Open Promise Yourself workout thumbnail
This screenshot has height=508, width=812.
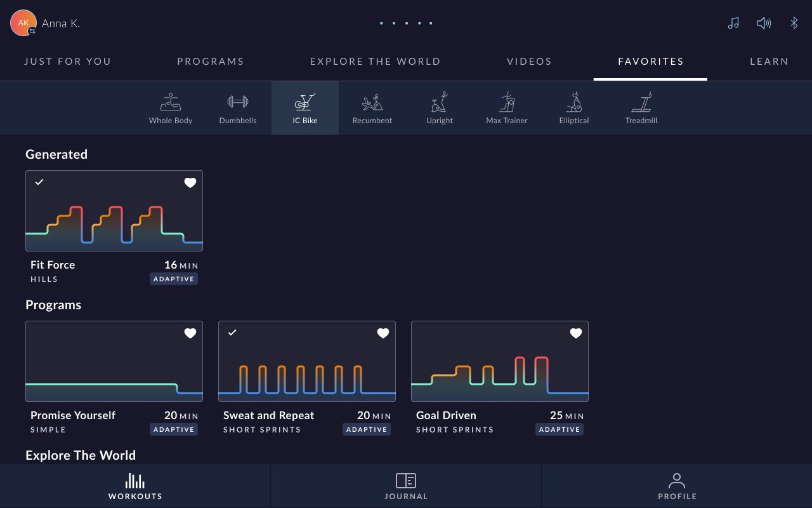pyautogui.click(x=114, y=361)
